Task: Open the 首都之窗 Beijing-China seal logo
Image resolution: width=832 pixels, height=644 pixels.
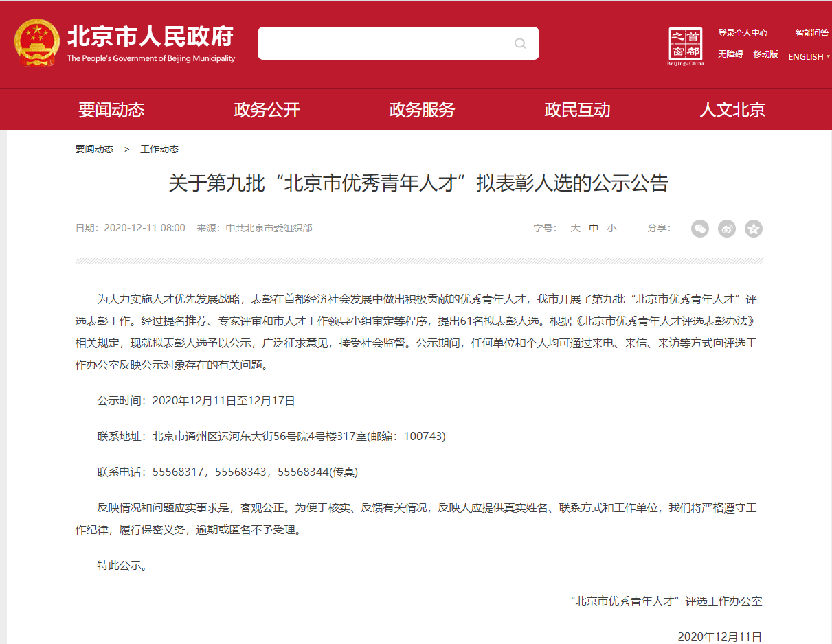Action: coord(686,46)
